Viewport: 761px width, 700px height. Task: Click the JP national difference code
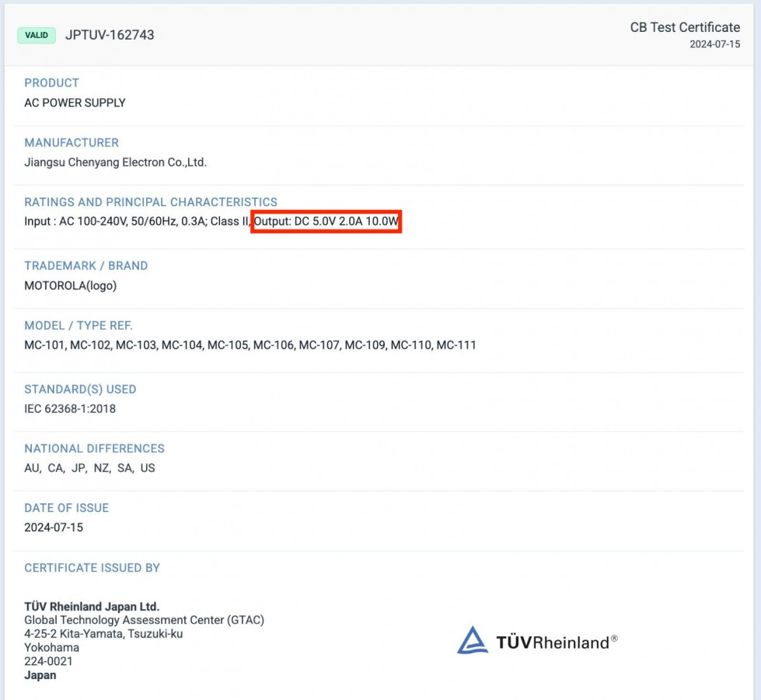[79, 468]
